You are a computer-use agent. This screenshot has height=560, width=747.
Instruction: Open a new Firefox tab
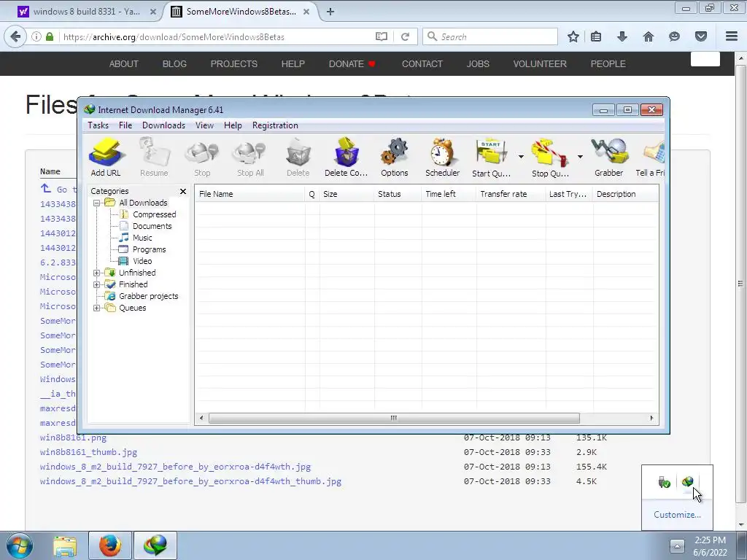coord(330,12)
